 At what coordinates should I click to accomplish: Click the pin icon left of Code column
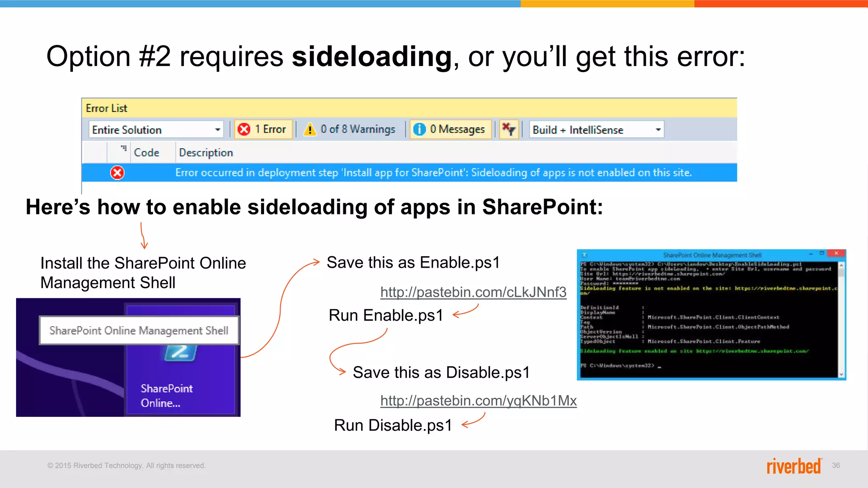[x=124, y=149]
